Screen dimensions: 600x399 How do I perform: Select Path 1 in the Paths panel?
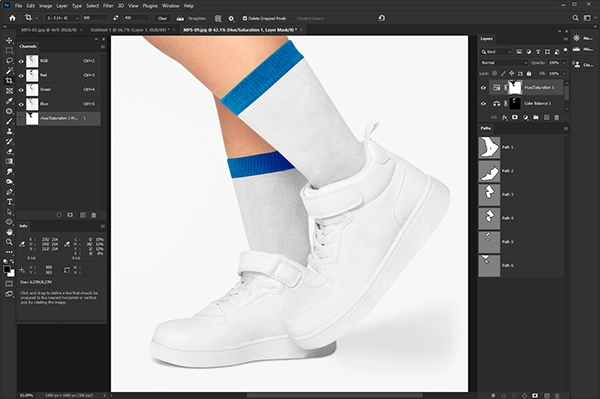520,147
